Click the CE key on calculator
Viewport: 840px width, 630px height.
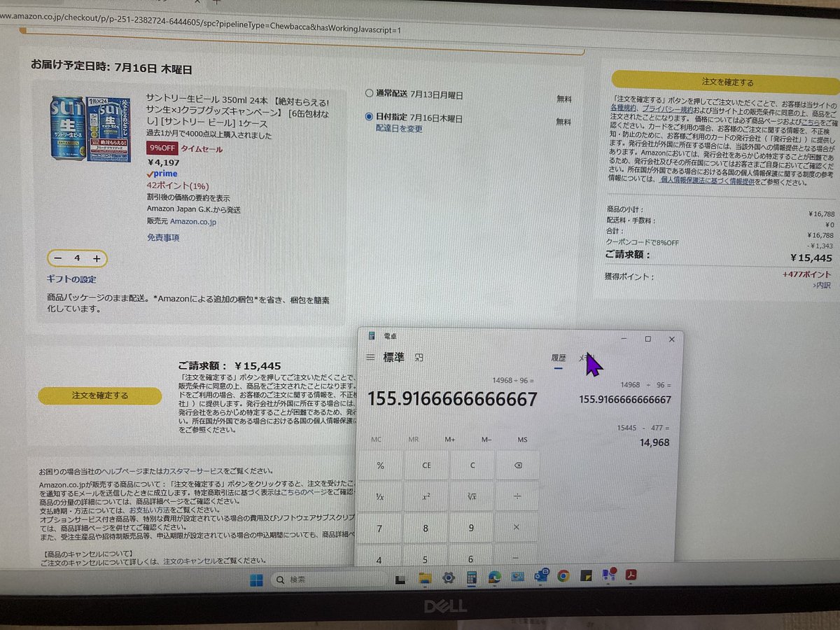[426, 465]
